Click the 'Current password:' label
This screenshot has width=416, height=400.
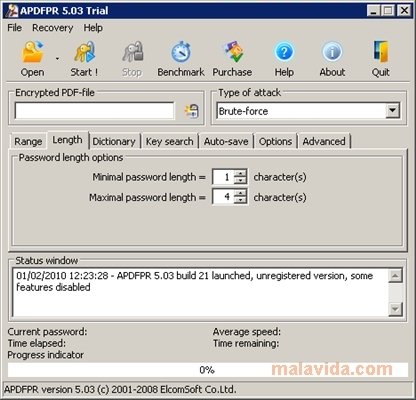pos(47,332)
